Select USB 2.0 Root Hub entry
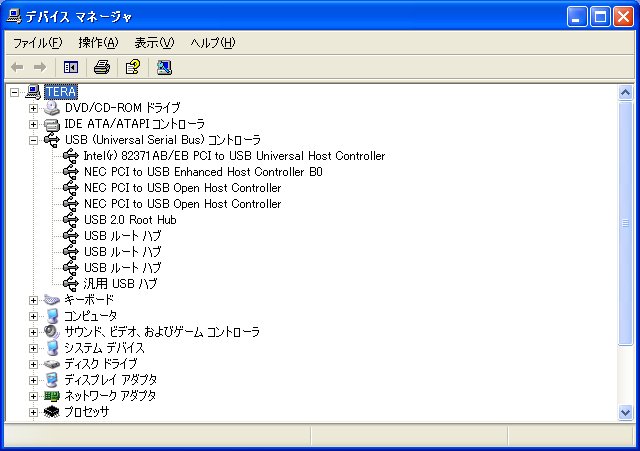This screenshot has width=640, height=451. click(130, 220)
